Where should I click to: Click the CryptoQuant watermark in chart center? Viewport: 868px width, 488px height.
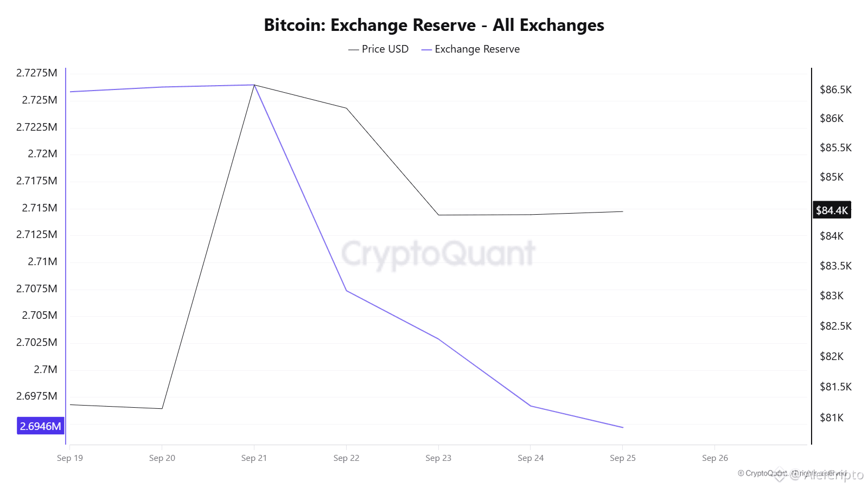click(x=438, y=253)
